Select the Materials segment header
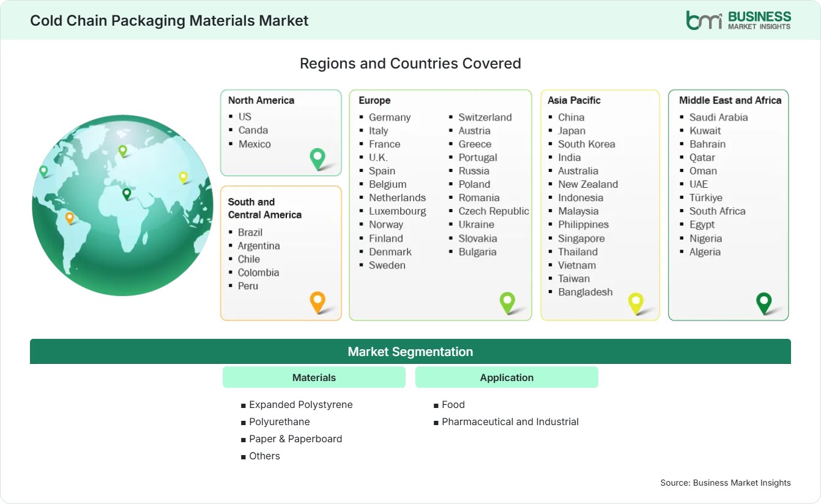This screenshot has height=504, width=821. 314,377
